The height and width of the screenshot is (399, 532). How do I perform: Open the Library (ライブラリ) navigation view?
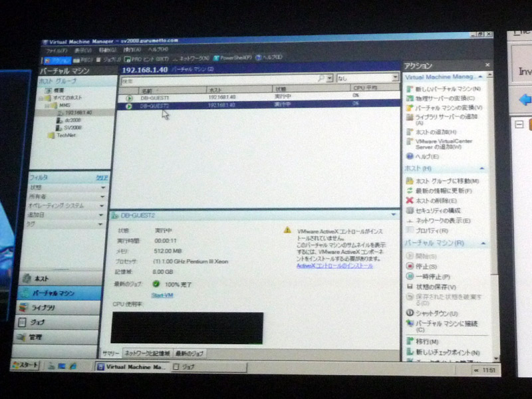59,307
